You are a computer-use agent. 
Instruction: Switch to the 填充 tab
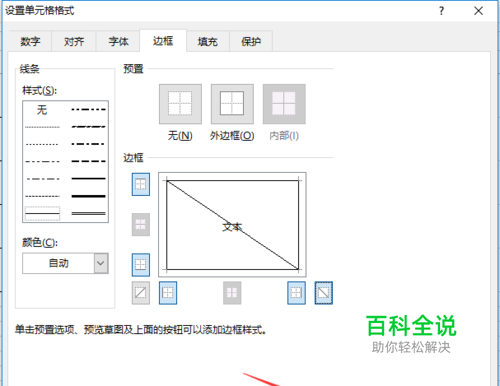(x=207, y=41)
